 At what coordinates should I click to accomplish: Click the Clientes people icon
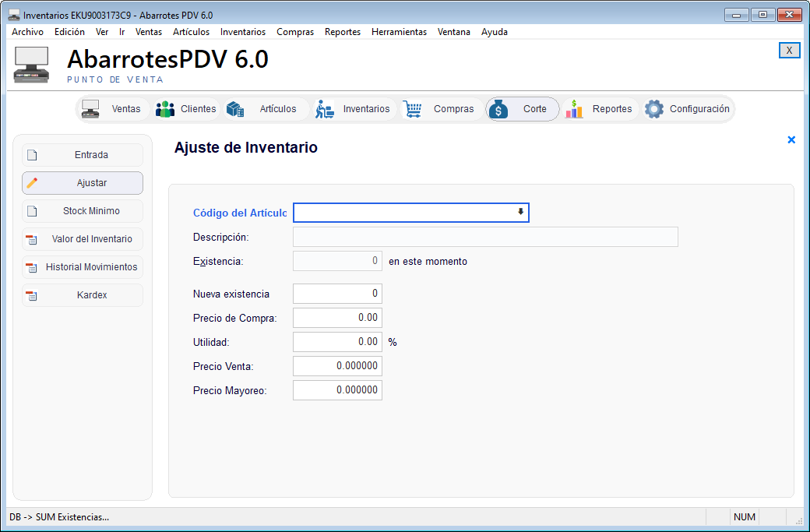point(165,109)
